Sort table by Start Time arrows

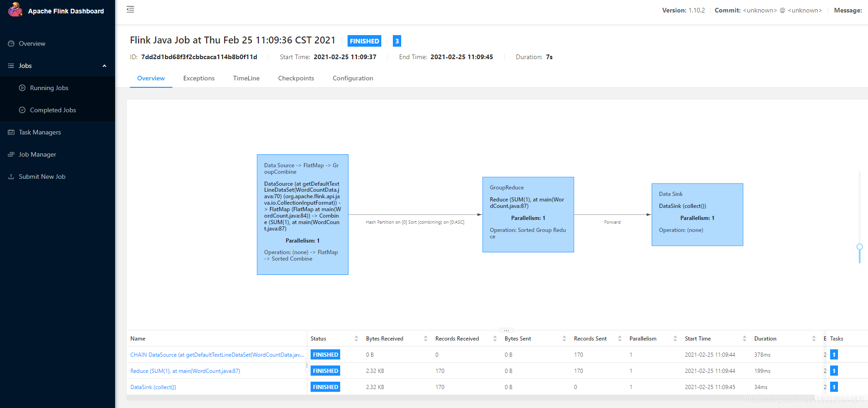click(x=745, y=339)
